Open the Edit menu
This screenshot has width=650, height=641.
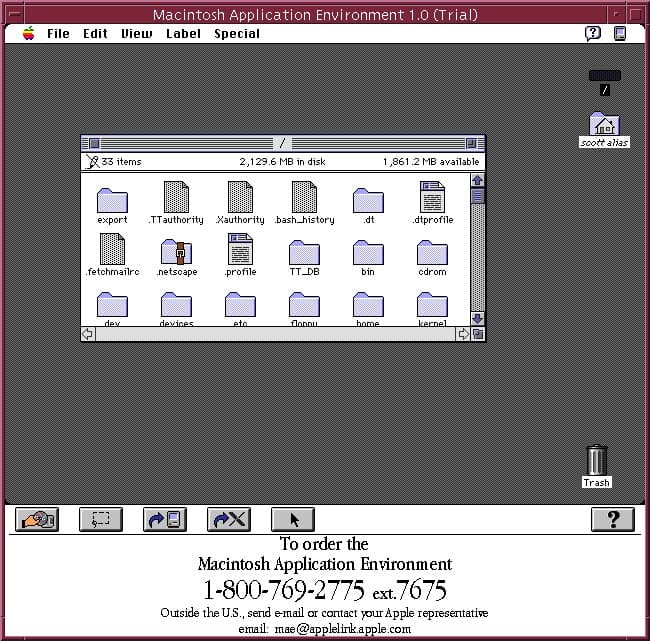point(95,34)
